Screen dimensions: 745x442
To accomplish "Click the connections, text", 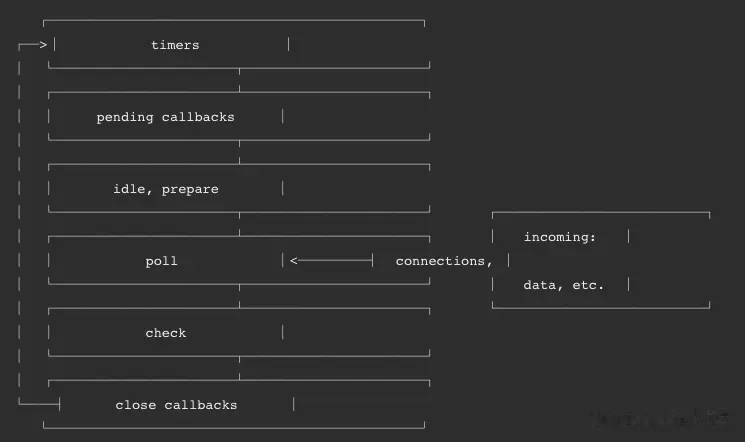I will pyautogui.click(x=444, y=261).
